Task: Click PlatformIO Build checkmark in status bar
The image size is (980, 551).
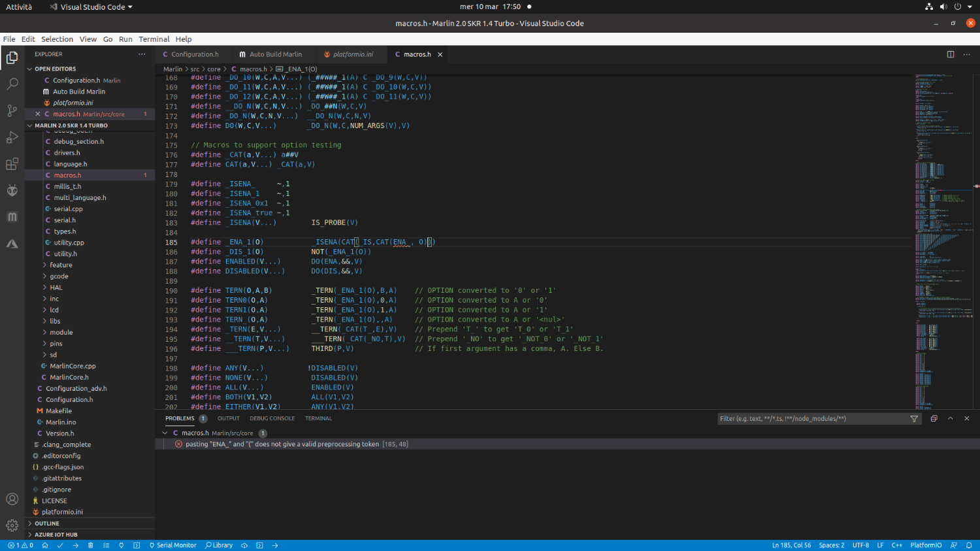Action: 60,545
